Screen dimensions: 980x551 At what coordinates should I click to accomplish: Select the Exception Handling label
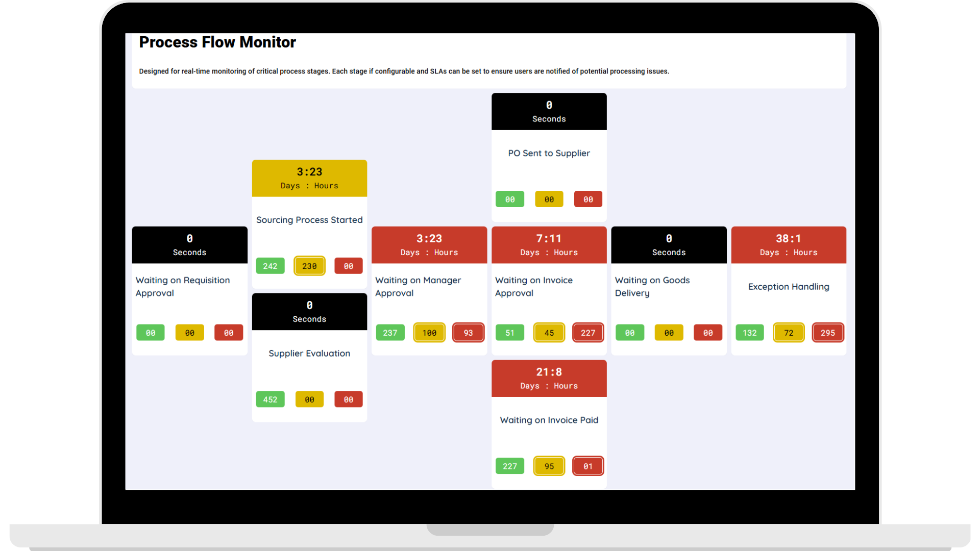pyautogui.click(x=789, y=287)
